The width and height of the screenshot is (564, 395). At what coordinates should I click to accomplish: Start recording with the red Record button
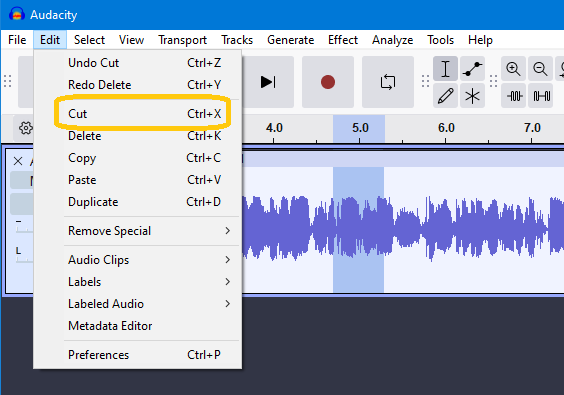328,82
